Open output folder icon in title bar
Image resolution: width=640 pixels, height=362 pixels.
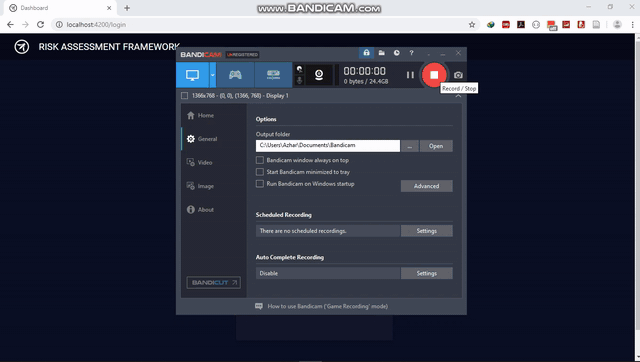pyautogui.click(x=382, y=53)
